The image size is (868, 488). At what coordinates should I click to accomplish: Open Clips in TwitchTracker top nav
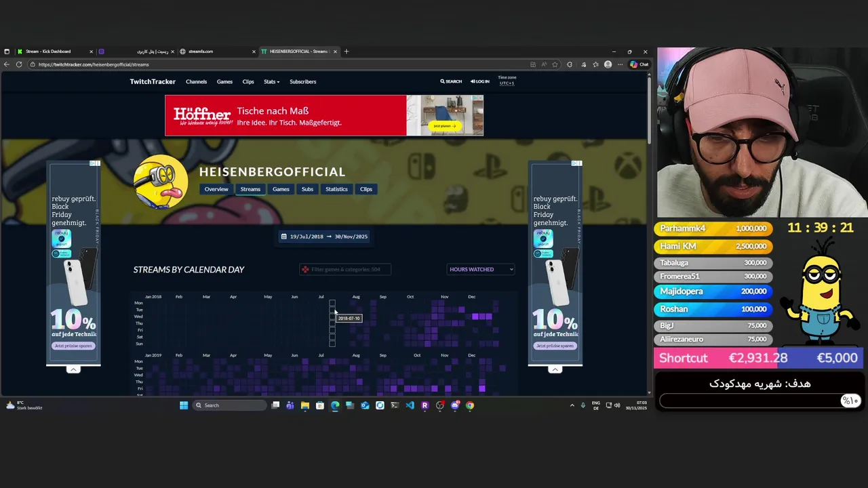point(248,81)
